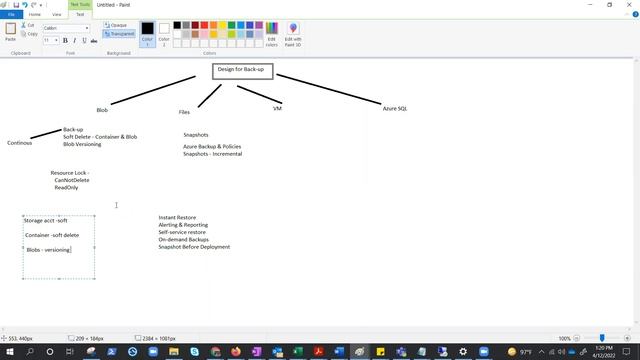Open the font family dropdown
640x360 pixels.
pyautogui.click(x=87, y=28)
